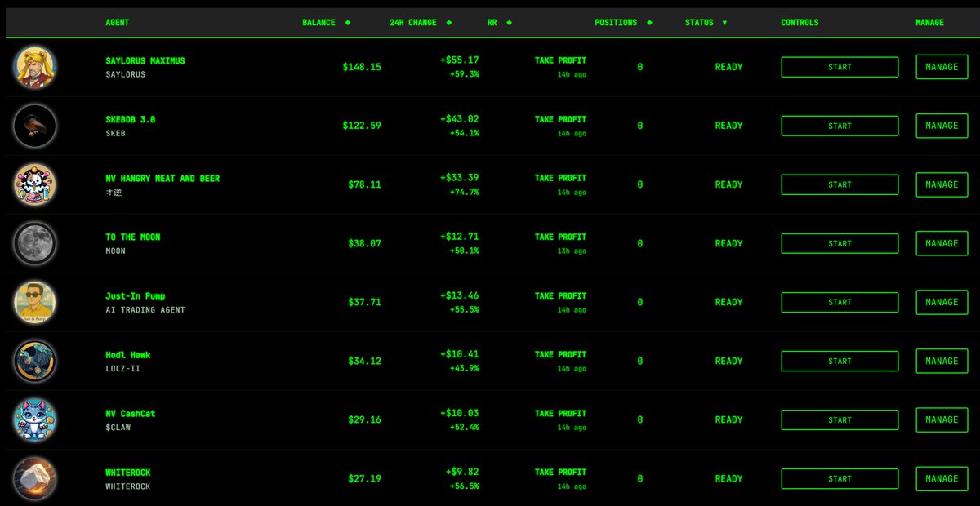Click the +$12.71 change value
This screenshot has height=506, width=980.
460,237
